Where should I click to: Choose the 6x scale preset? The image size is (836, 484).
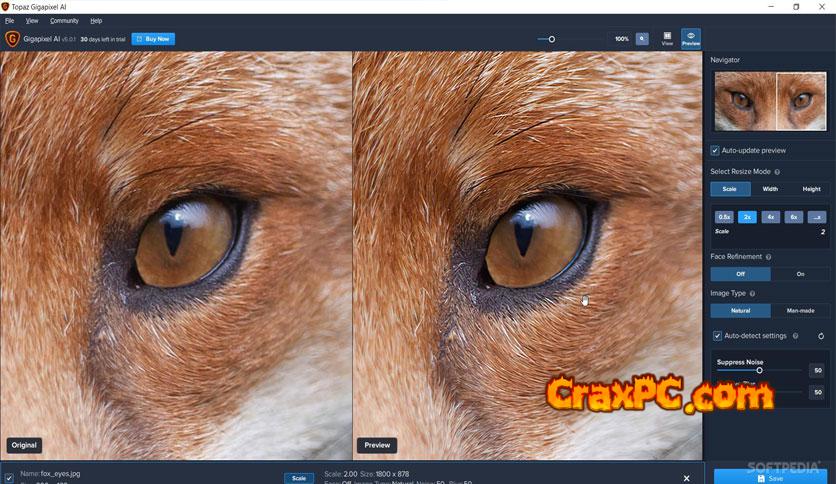point(793,217)
